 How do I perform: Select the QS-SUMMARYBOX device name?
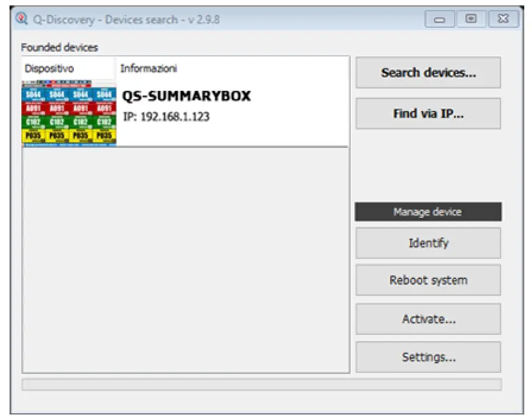186,96
